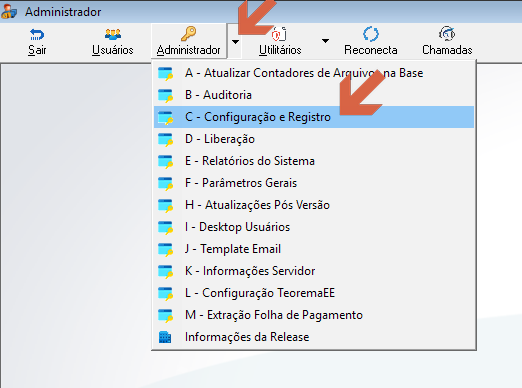Screen dimensions: 522x388
Task: Choose C - Configuração e Registro
Action: coord(314,117)
